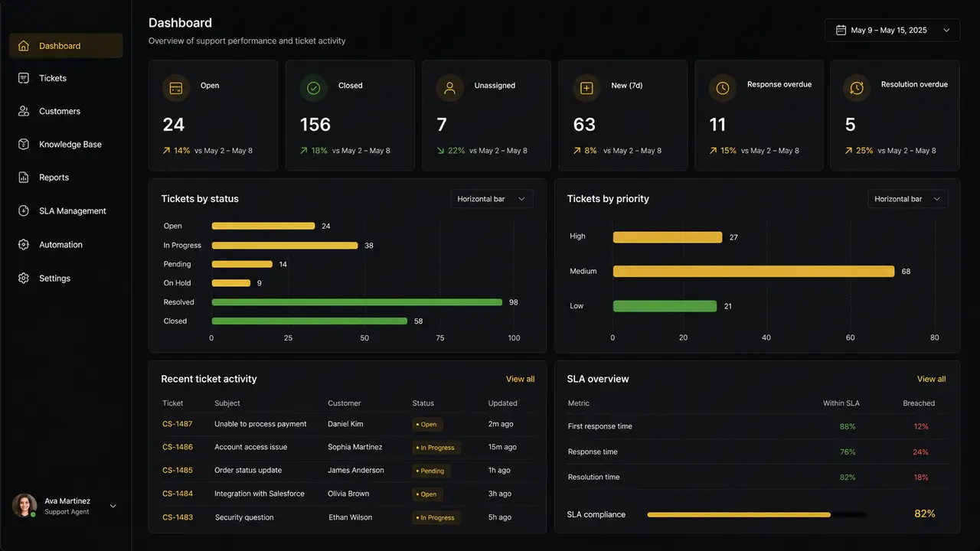Click View all in SLA overview
The image size is (980, 551).
point(931,379)
